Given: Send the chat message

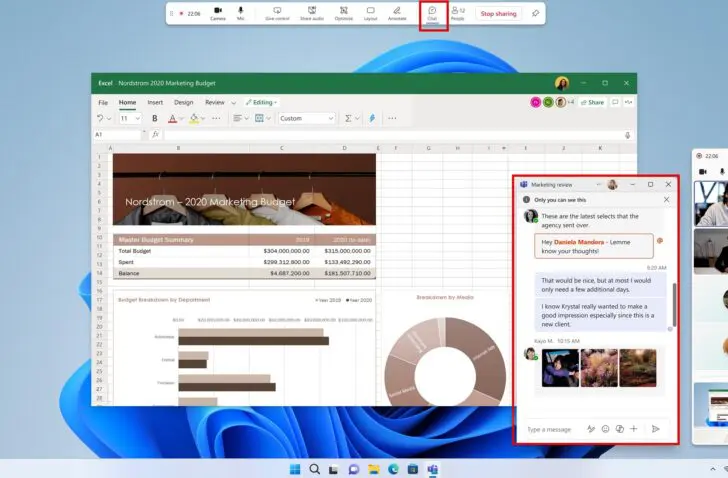Looking at the screenshot, I should (655, 429).
